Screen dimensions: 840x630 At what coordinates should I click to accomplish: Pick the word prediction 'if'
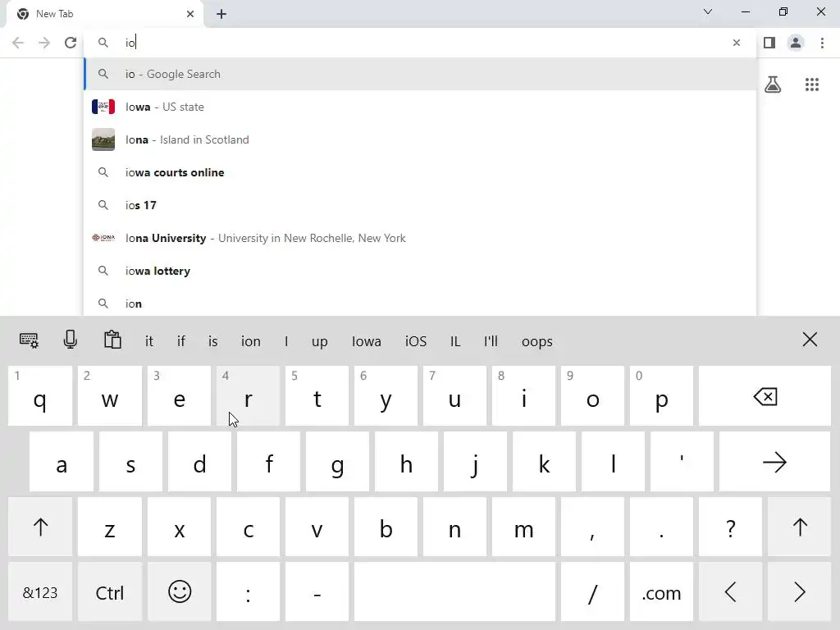[181, 341]
